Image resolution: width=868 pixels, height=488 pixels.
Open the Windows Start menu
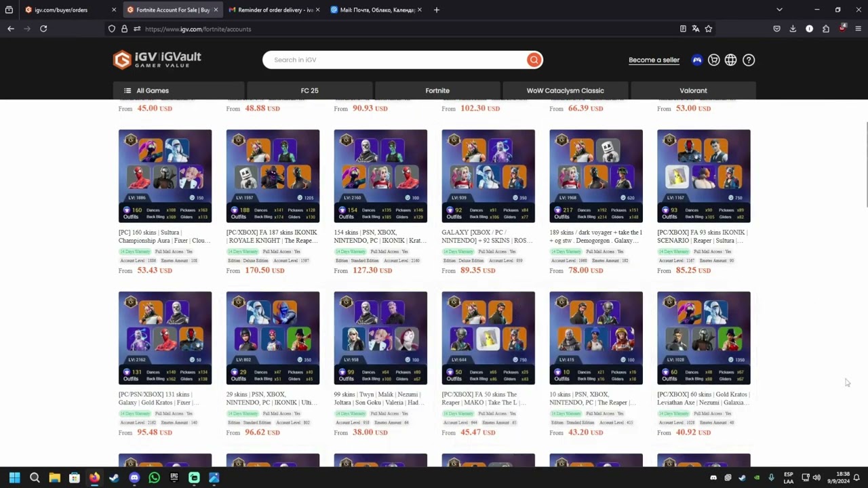click(x=14, y=478)
